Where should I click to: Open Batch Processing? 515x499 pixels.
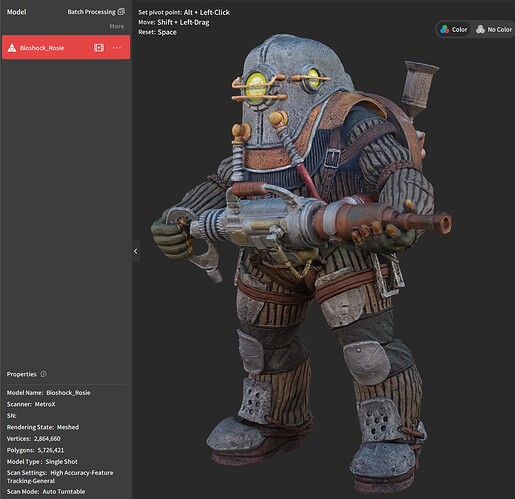pyautogui.click(x=96, y=12)
